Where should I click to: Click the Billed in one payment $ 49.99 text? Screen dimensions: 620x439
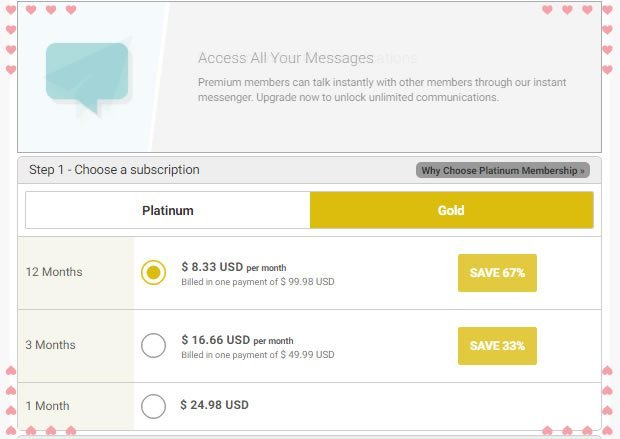click(x=258, y=355)
